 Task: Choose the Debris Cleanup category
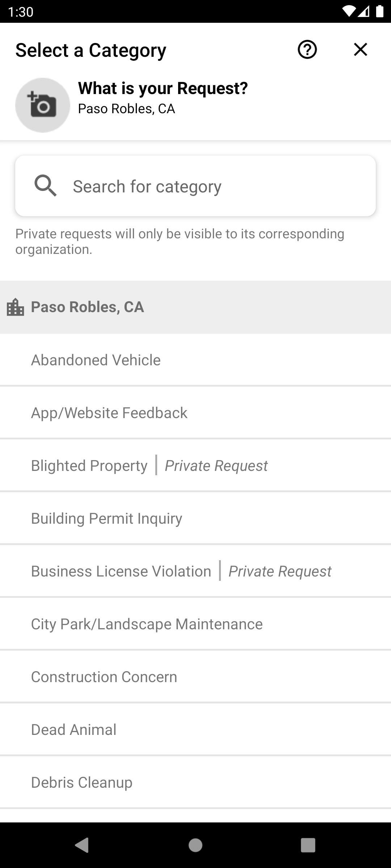[82, 783]
